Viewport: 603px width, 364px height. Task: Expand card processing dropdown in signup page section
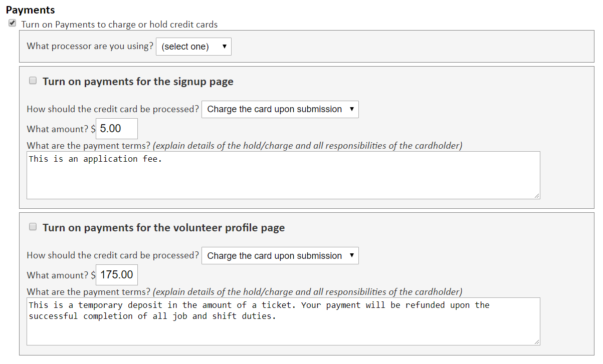pyautogui.click(x=280, y=109)
